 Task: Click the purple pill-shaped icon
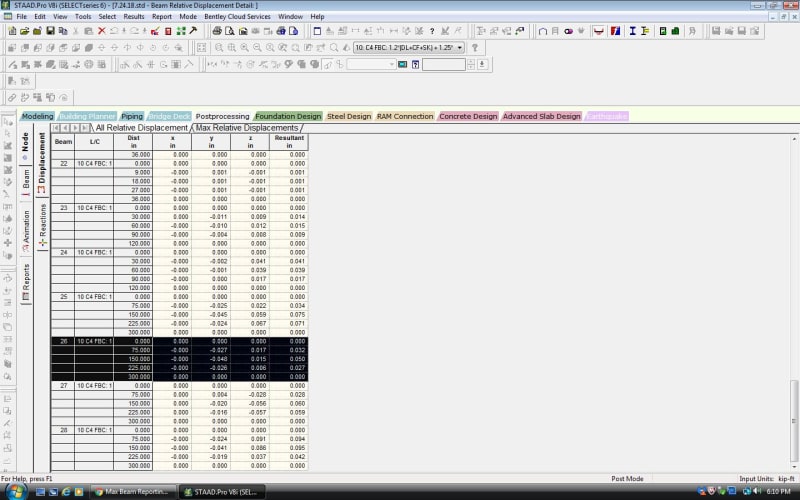click(x=568, y=31)
